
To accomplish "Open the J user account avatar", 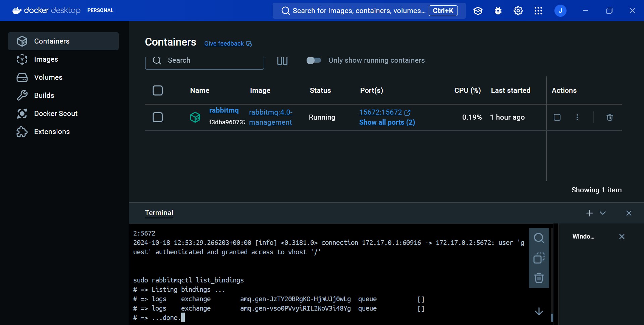I will click(560, 11).
